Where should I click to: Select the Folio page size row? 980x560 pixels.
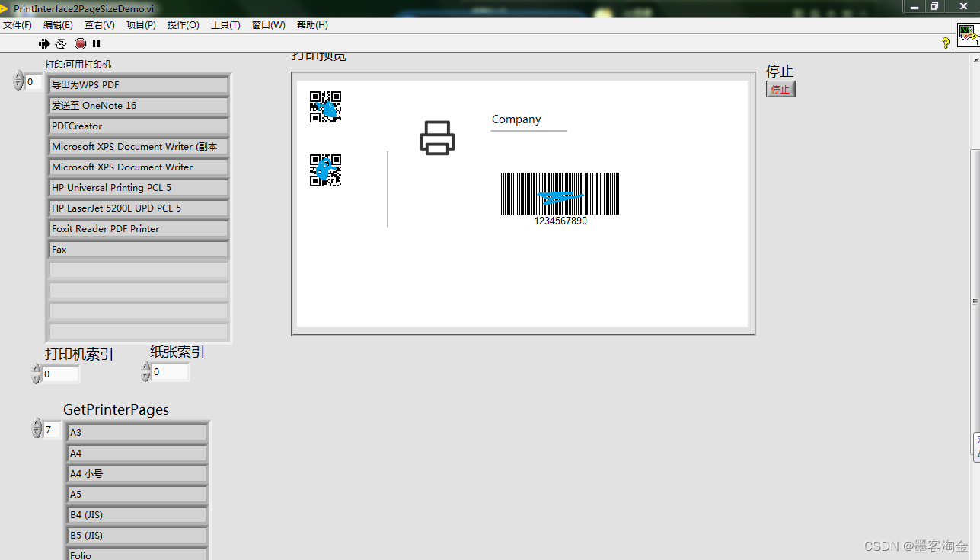point(137,554)
